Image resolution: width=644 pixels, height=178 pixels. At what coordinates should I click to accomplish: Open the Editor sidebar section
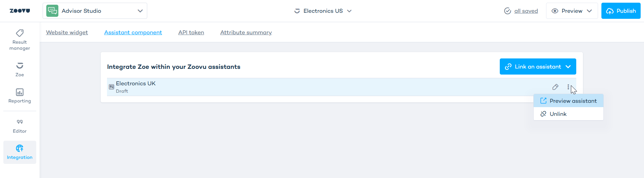[20, 126]
